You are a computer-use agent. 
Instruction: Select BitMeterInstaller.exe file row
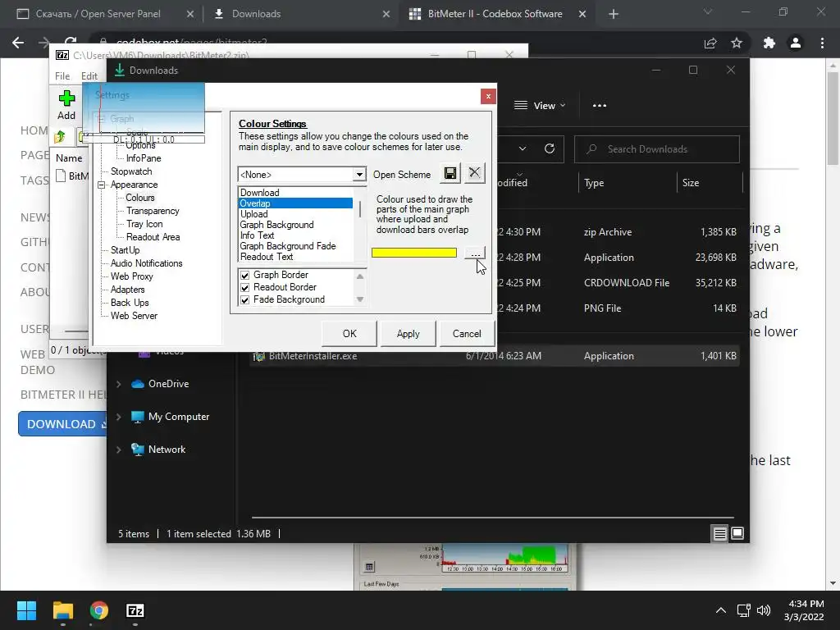495,356
